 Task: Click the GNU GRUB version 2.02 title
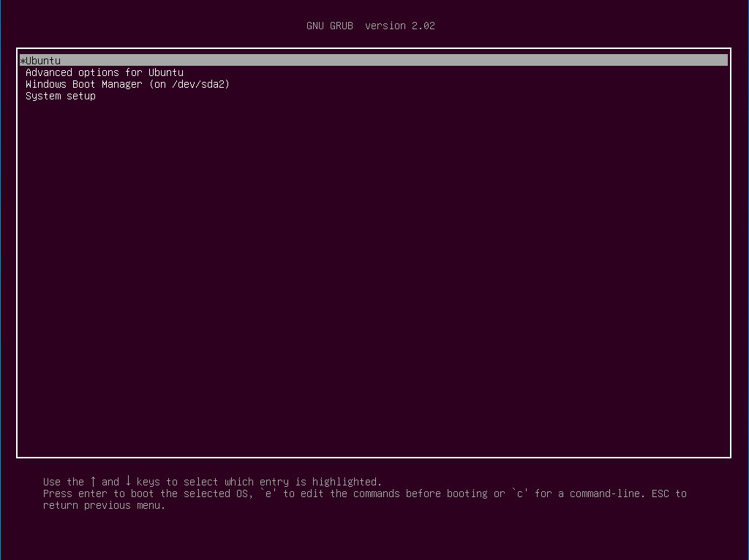371,26
